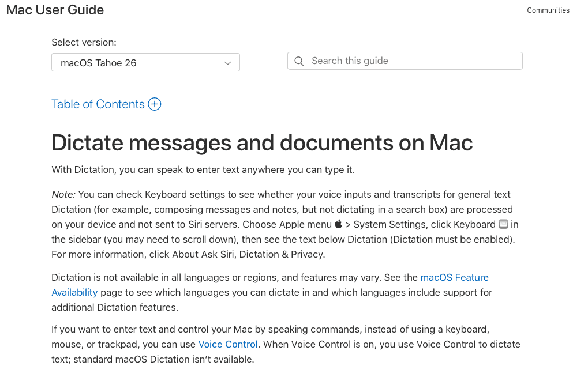This screenshot has width=588, height=381.
Task: Click the italic 'Note:' text
Action: pos(63,194)
